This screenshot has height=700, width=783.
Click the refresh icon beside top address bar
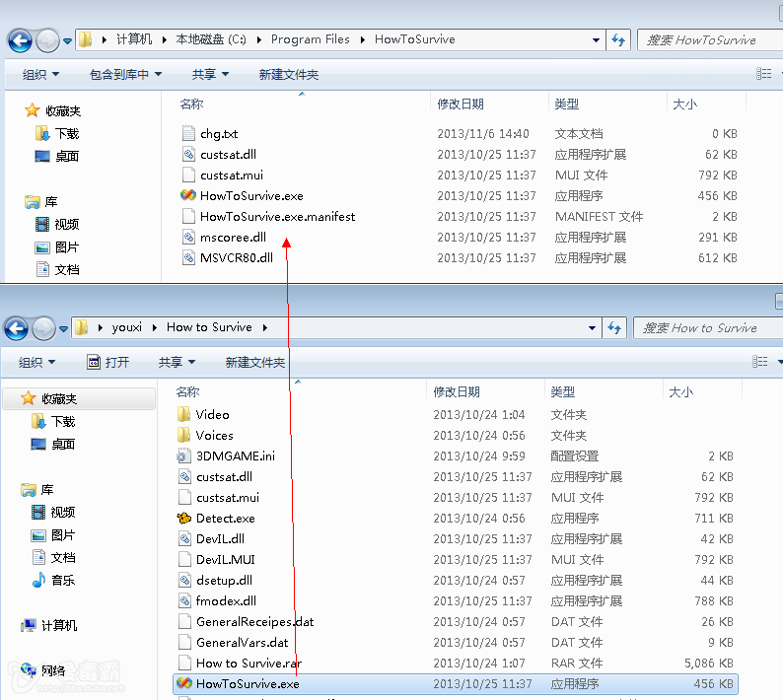pos(618,40)
